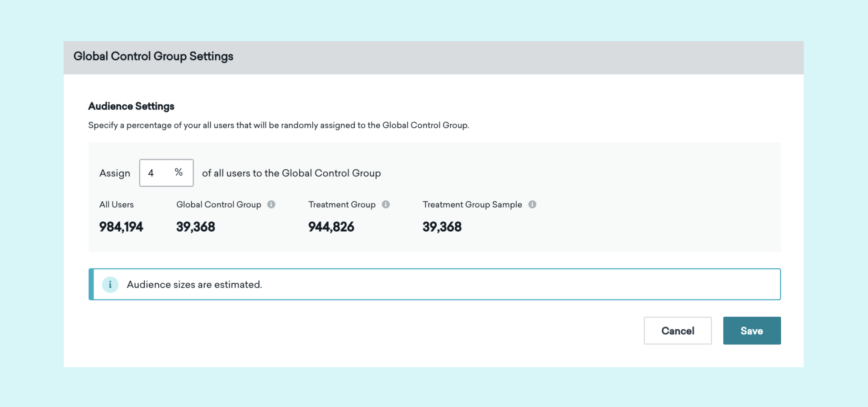
Task: Click the info icon in the estimated sizes banner
Action: pyautogui.click(x=110, y=285)
